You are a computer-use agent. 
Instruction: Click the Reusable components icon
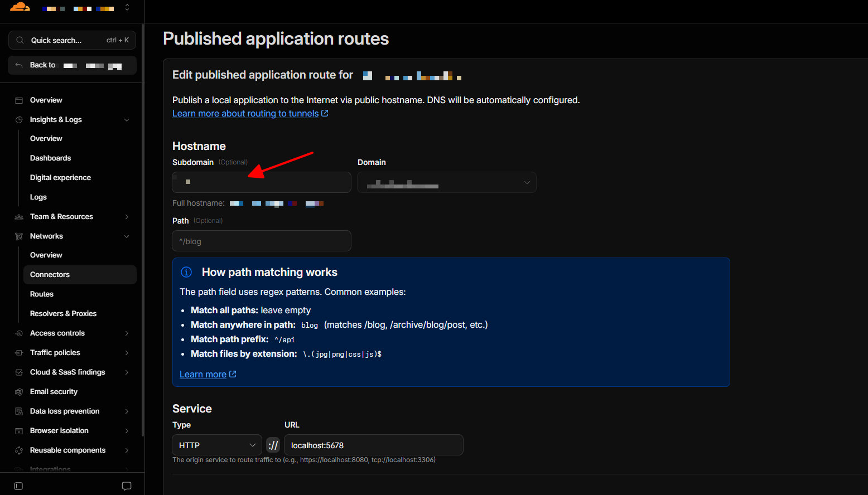pyautogui.click(x=19, y=450)
